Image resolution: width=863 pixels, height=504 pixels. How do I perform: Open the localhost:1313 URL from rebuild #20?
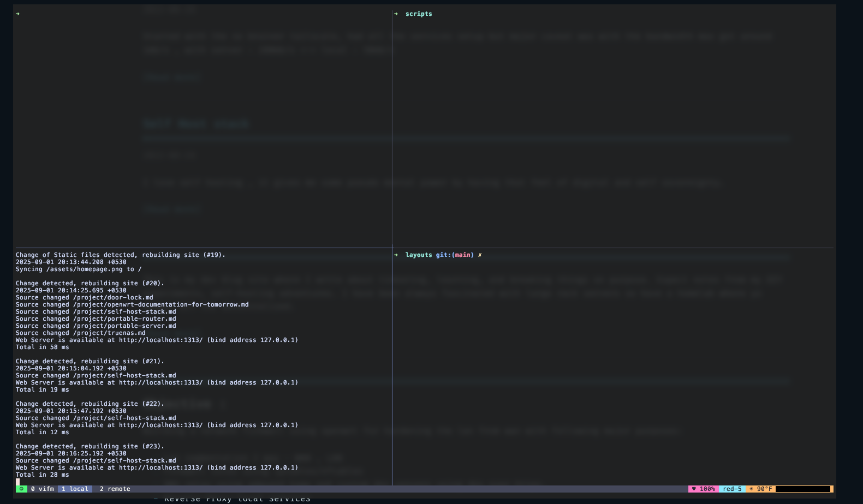(160, 340)
